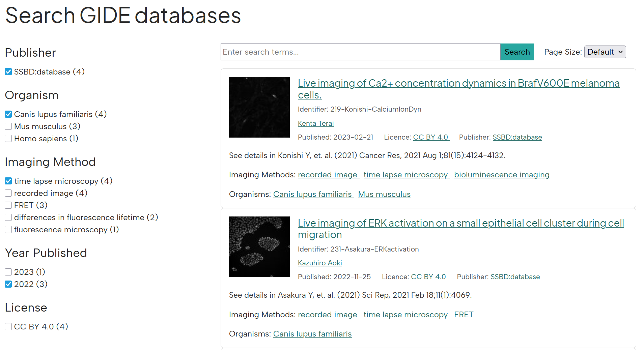644x350 pixels.
Task: Click Canis lupus familiaris link in Konishi result
Action: coord(313,194)
